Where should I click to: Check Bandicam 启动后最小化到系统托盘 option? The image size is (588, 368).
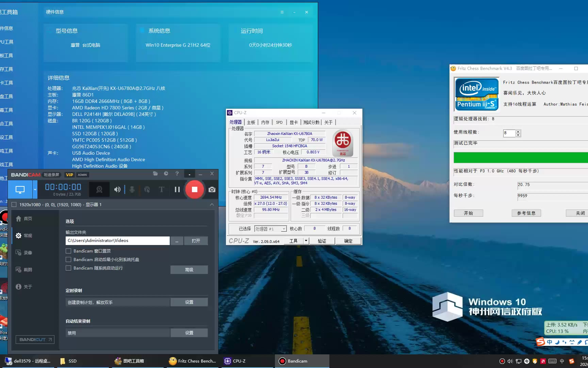pyautogui.click(x=68, y=259)
